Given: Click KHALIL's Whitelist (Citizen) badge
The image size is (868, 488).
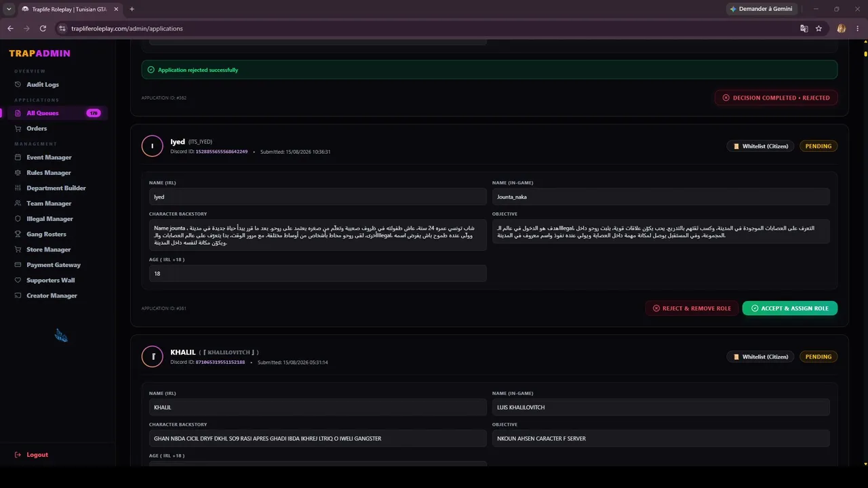Looking at the screenshot, I should tap(761, 357).
